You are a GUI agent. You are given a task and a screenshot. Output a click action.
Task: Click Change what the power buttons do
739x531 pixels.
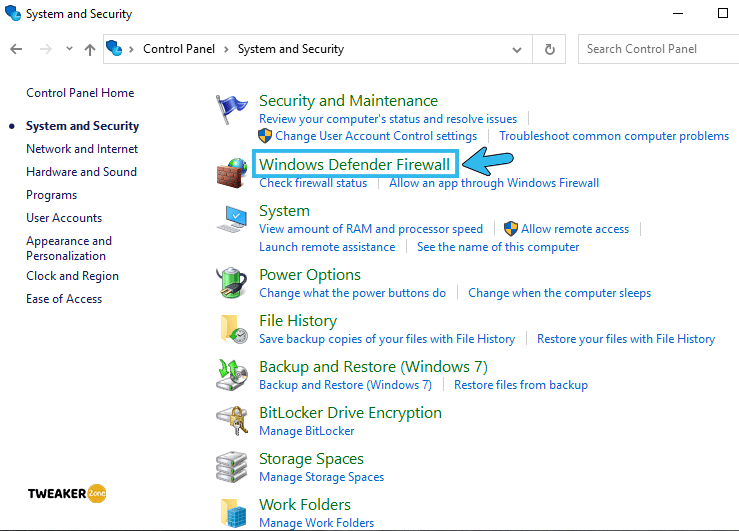point(353,293)
